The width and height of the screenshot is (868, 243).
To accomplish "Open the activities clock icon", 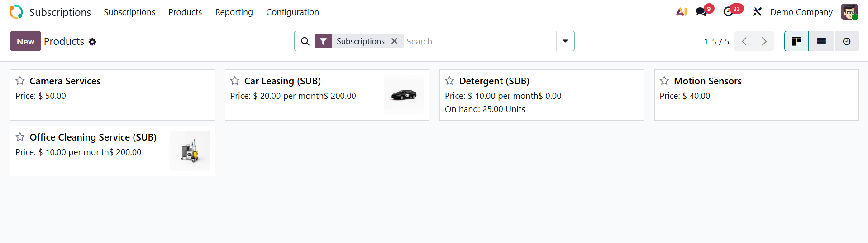I will [x=728, y=12].
